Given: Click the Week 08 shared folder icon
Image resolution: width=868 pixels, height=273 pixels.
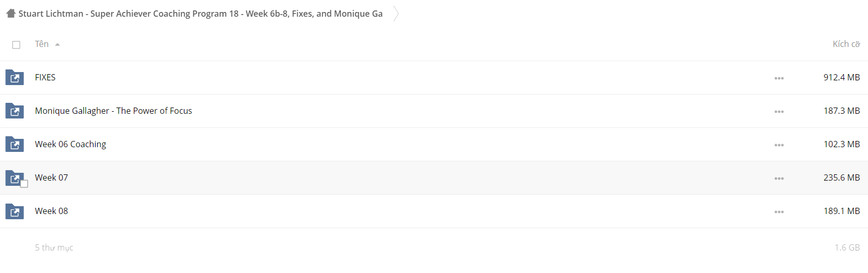Looking at the screenshot, I should pos(15,211).
